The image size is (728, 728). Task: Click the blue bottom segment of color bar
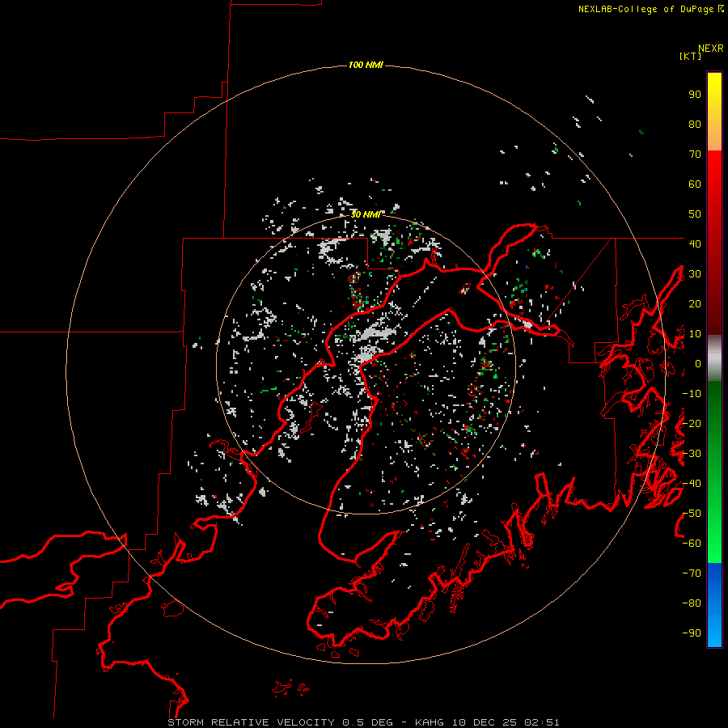[x=714, y=605]
